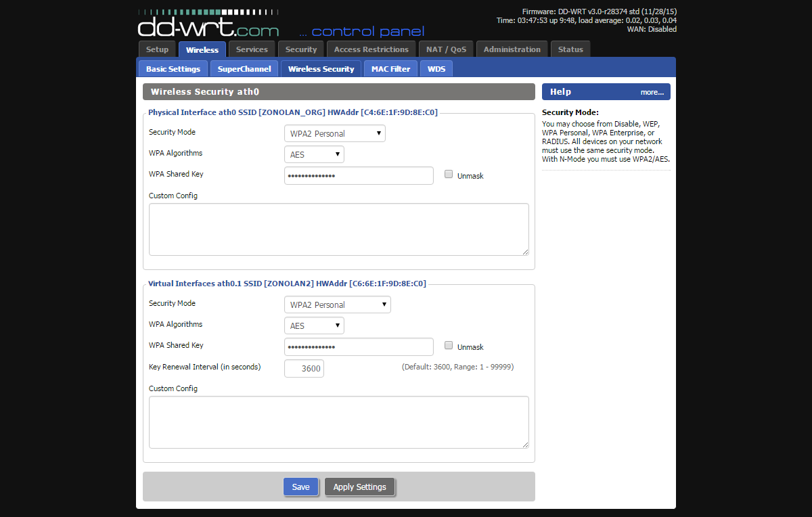Open the Wireless main tab
Screen dimensions: 812x517
tap(202, 49)
